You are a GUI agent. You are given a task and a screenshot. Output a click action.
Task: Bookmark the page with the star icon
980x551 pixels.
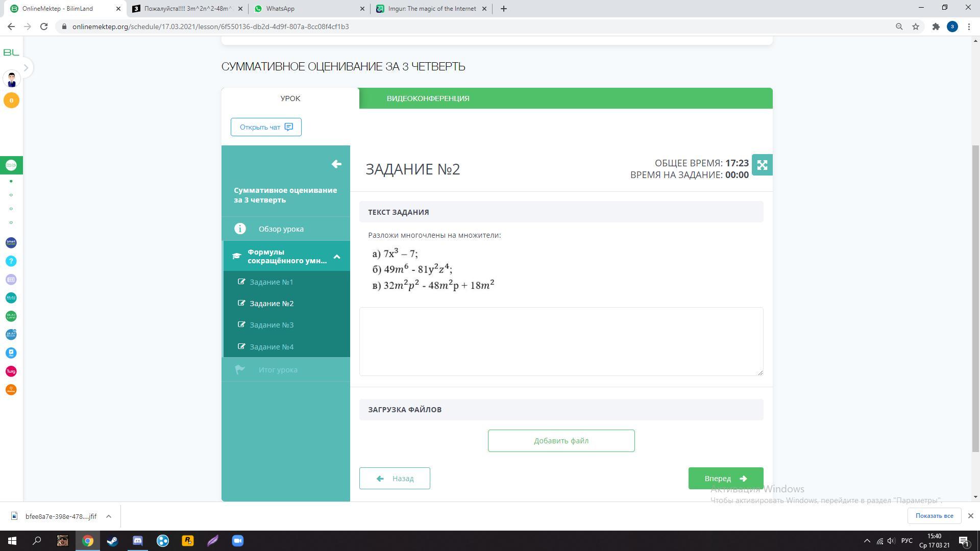(x=916, y=27)
